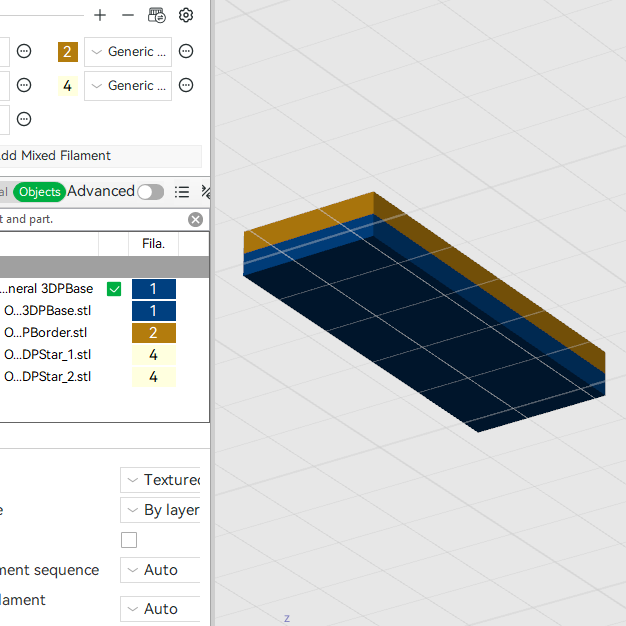Image resolution: width=626 pixels, height=626 pixels.
Task: Open ellipsis options left of filament 2
Action: [x=24, y=51]
